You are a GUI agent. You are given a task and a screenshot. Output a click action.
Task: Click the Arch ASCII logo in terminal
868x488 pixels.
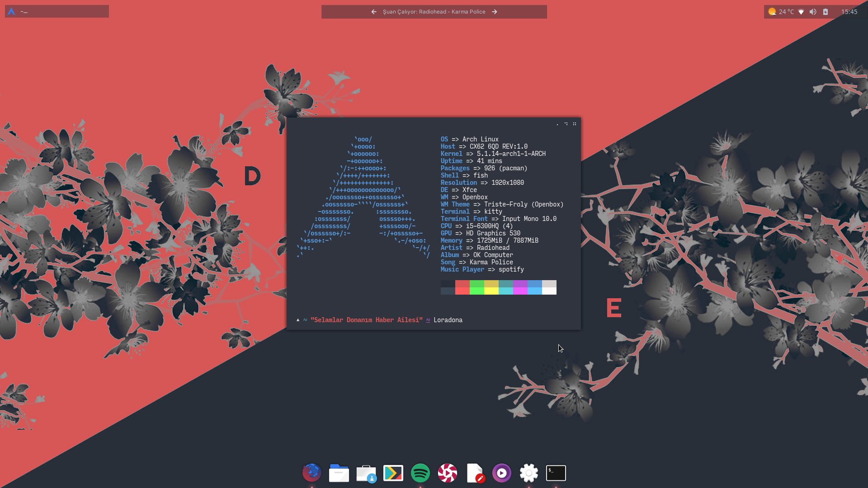coord(363,197)
